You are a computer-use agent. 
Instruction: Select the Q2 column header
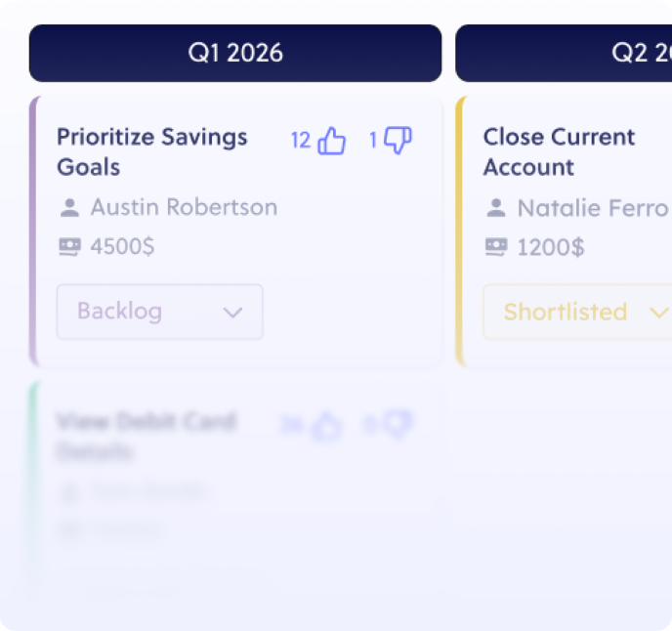(564, 53)
